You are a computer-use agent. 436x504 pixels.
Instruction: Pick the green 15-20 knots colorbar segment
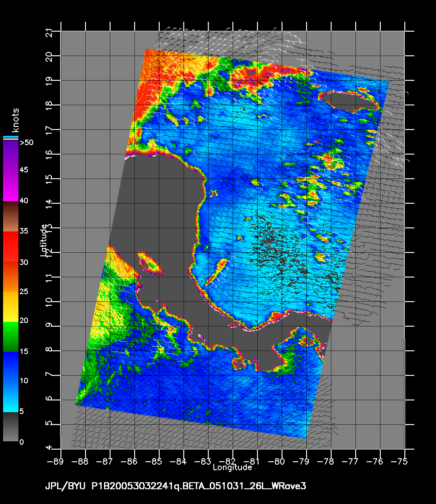tap(11, 337)
